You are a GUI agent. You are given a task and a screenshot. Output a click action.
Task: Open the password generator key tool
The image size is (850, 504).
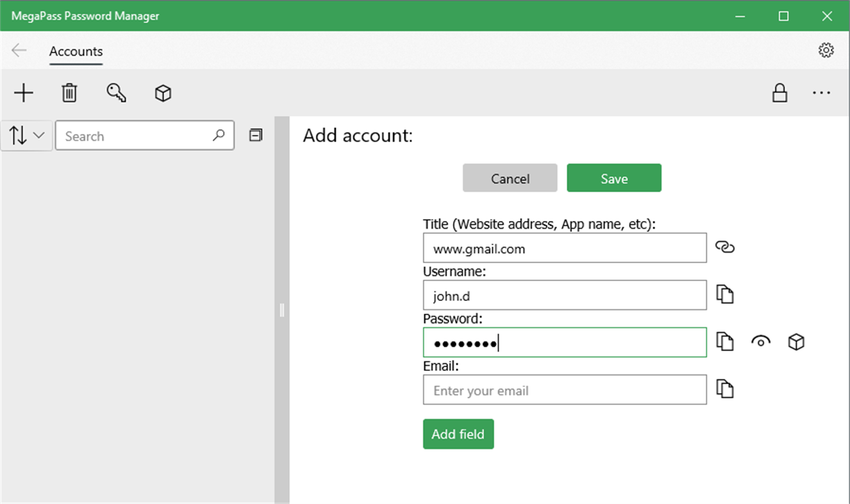click(x=116, y=93)
